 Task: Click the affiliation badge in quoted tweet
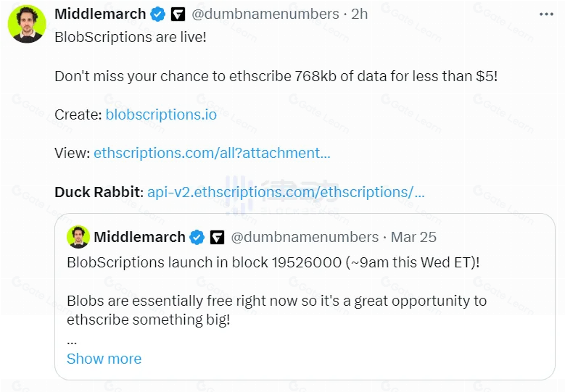(217, 237)
